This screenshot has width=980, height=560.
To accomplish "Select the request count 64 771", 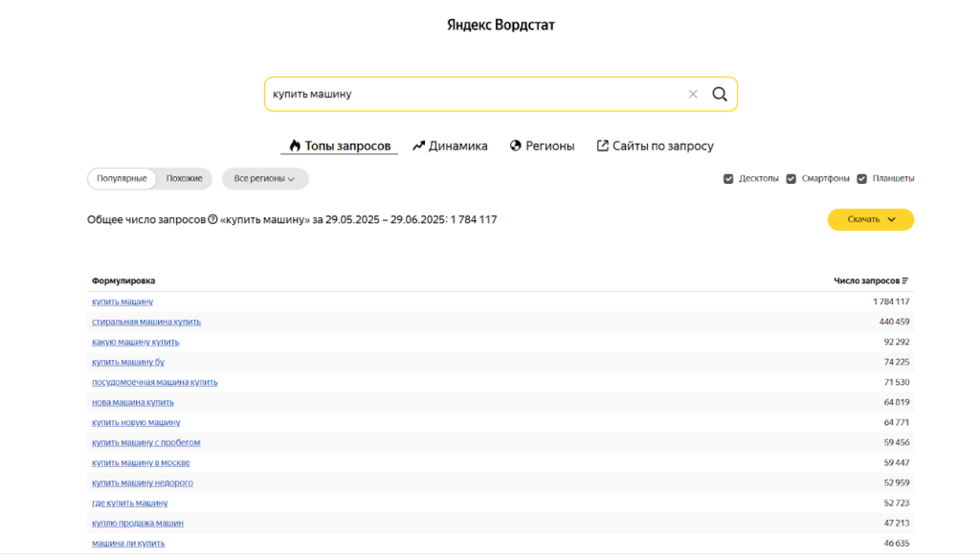I will click(x=897, y=422).
